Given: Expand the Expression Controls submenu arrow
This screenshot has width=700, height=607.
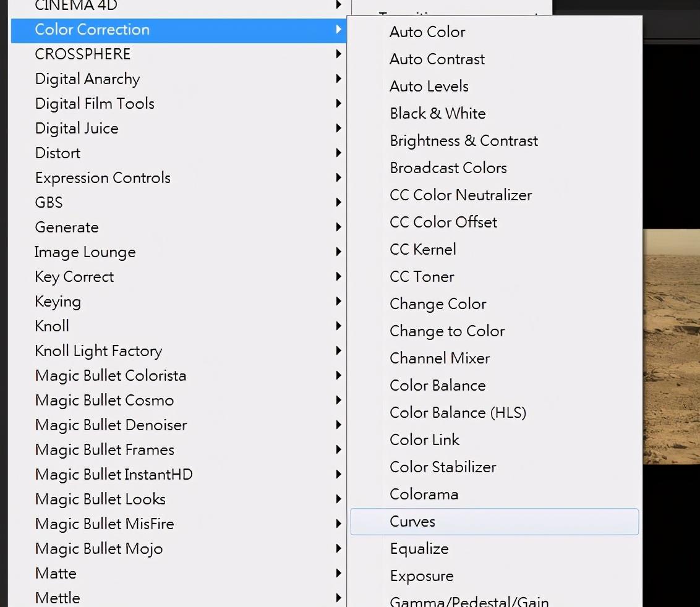Looking at the screenshot, I should pos(338,177).
